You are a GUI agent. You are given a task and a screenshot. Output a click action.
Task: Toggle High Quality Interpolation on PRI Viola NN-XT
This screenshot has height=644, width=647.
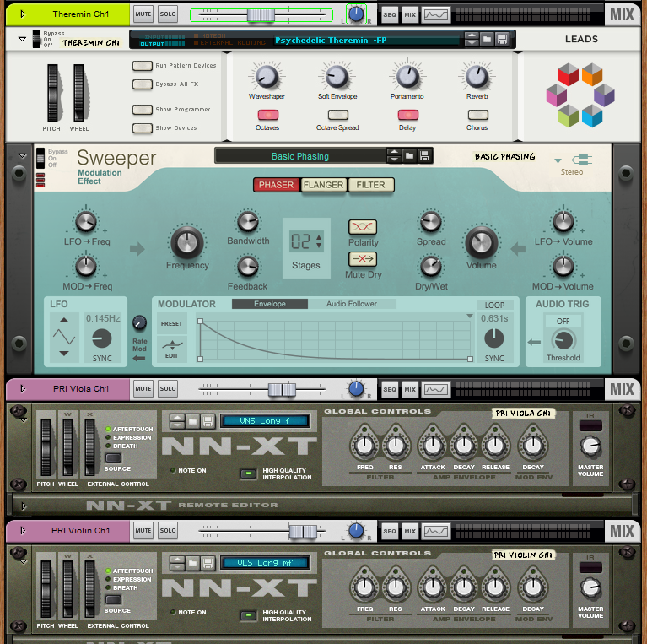tap(248, 474)
